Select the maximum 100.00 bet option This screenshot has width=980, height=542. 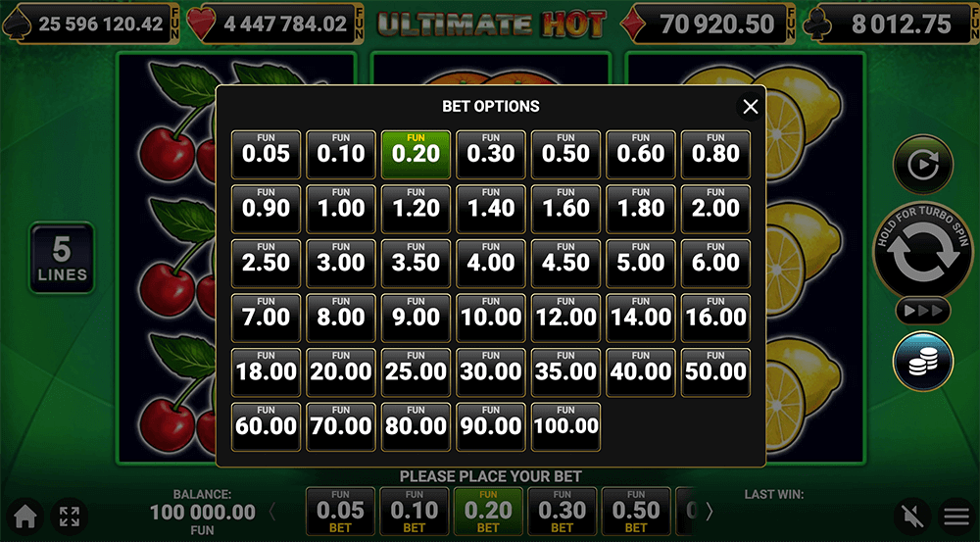(x=565, y=427)
